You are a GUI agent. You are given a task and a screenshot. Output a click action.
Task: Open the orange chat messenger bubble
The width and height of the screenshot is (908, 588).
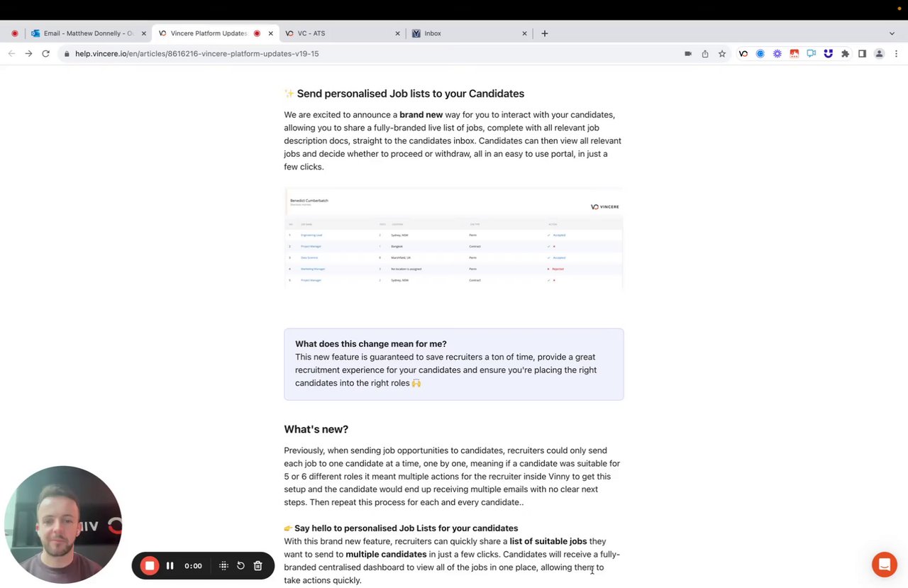(x=885, y=565)
